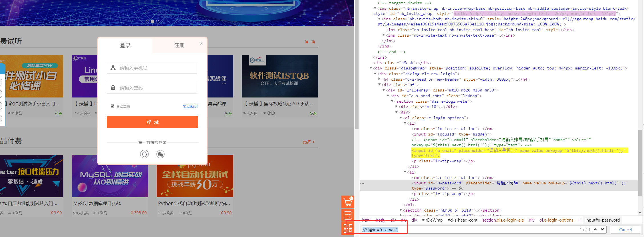Collapse the ol e-login-options node
644x237 pixels.
click(401, 118)
